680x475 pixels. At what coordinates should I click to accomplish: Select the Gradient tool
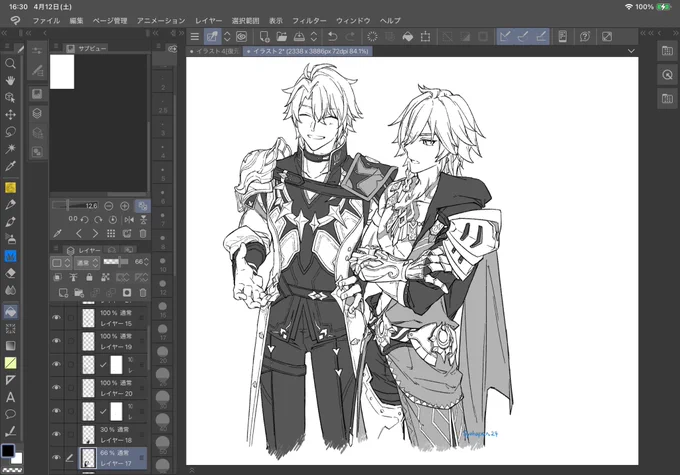[x=10, y=346]
